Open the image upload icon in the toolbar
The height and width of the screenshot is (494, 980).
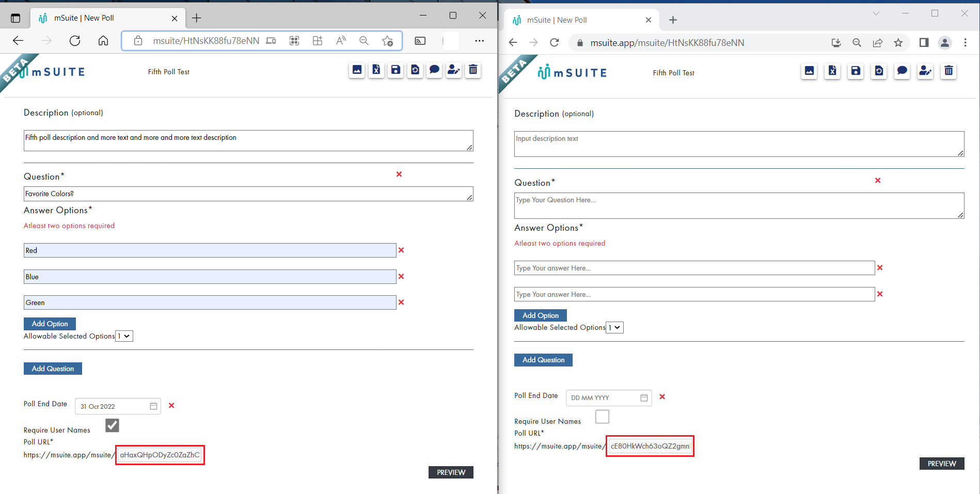[x=357, y=70]
